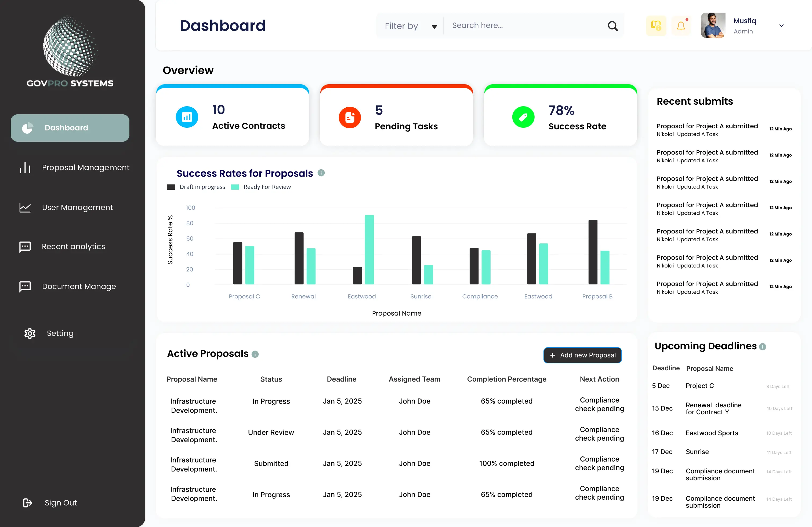Viewport: 812px width, 527px height.
Task: Click the search magnifier icon
Action: pos(613,26)
